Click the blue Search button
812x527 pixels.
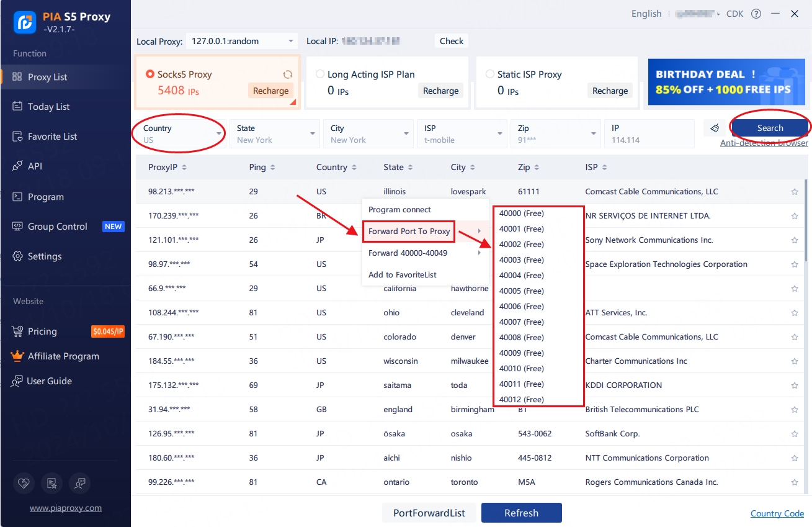[x=770, y=128]
